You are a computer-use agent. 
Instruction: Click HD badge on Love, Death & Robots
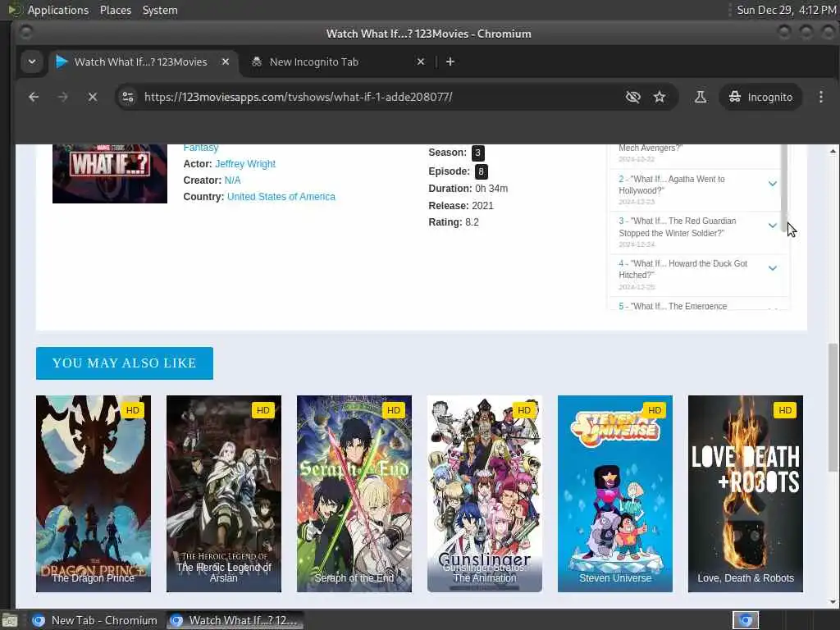click(x=785, y=410)
